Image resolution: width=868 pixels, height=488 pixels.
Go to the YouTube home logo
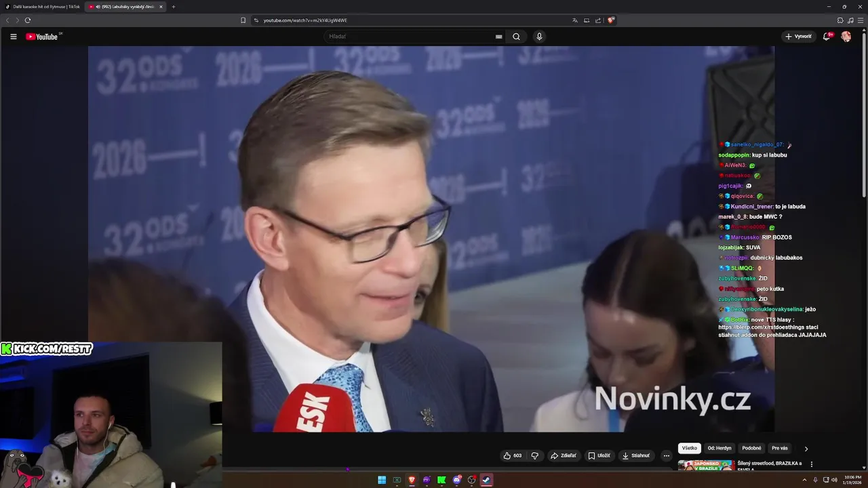click(42, 37)
